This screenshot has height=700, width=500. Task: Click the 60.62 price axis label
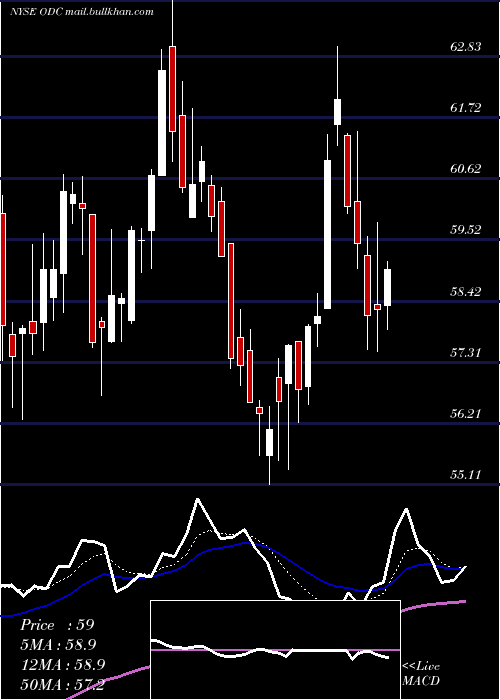[x=466, y=169]
